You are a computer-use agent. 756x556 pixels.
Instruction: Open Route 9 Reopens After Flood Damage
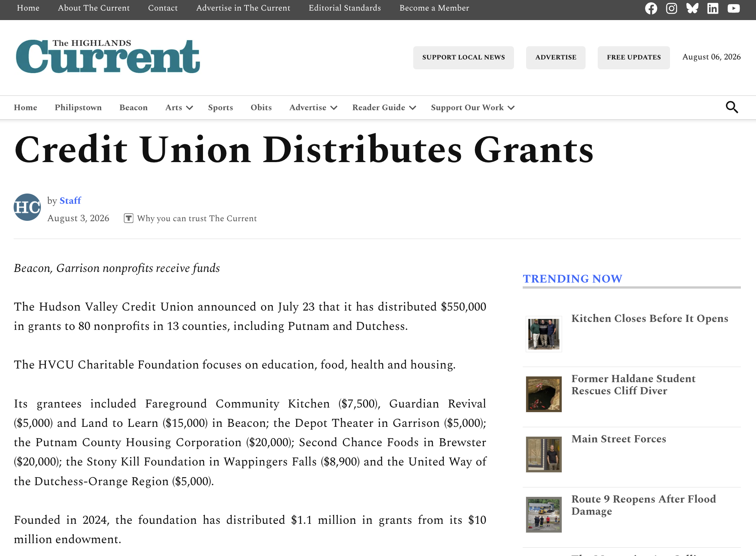point(644,505)
